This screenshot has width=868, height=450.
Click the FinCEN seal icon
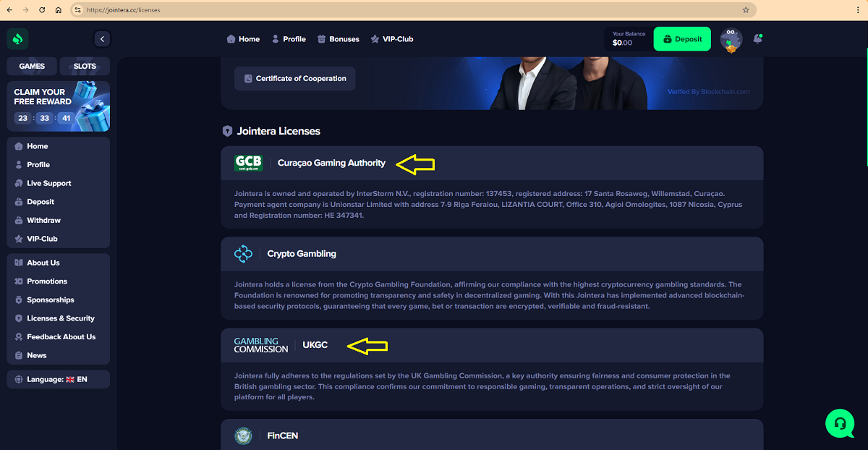coord(243,436)
